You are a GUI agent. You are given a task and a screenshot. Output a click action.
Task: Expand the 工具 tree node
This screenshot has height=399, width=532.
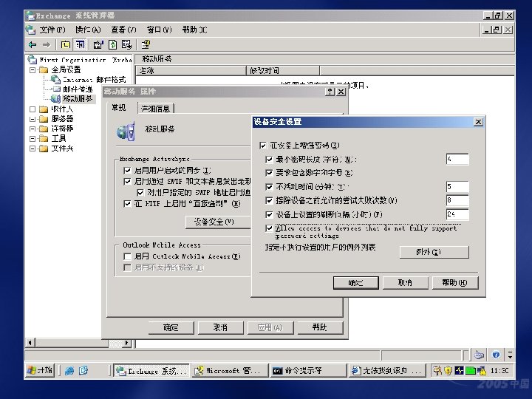[x=33, y=139]
